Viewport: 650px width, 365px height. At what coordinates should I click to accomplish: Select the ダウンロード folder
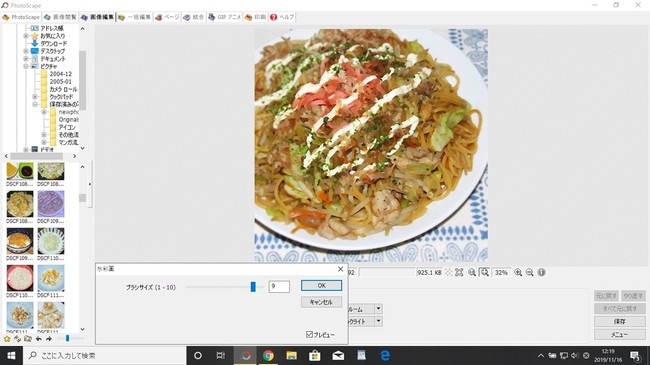click(x=53, y=44)
